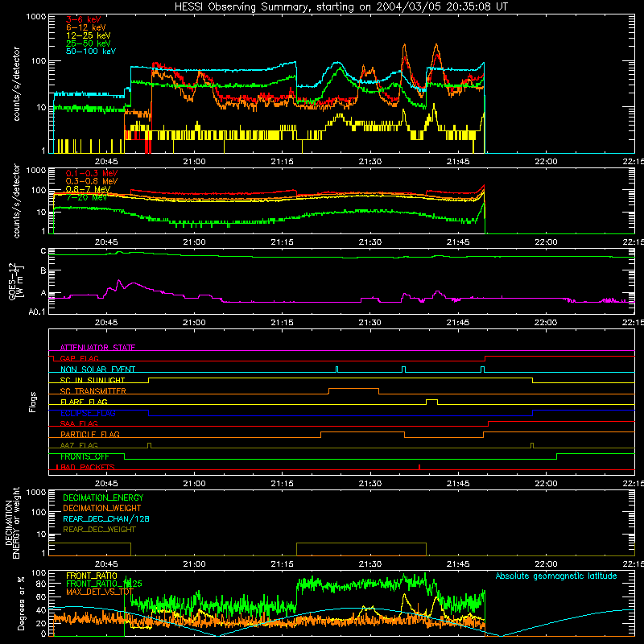
Task: Click the AA7_FLAG label
Action: 79,445
